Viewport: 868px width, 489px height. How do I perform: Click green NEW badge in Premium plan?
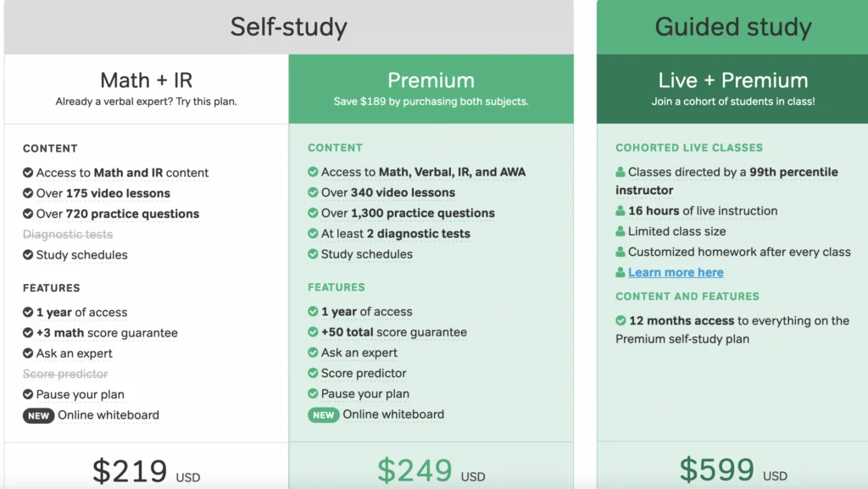(x=323, y=415)
